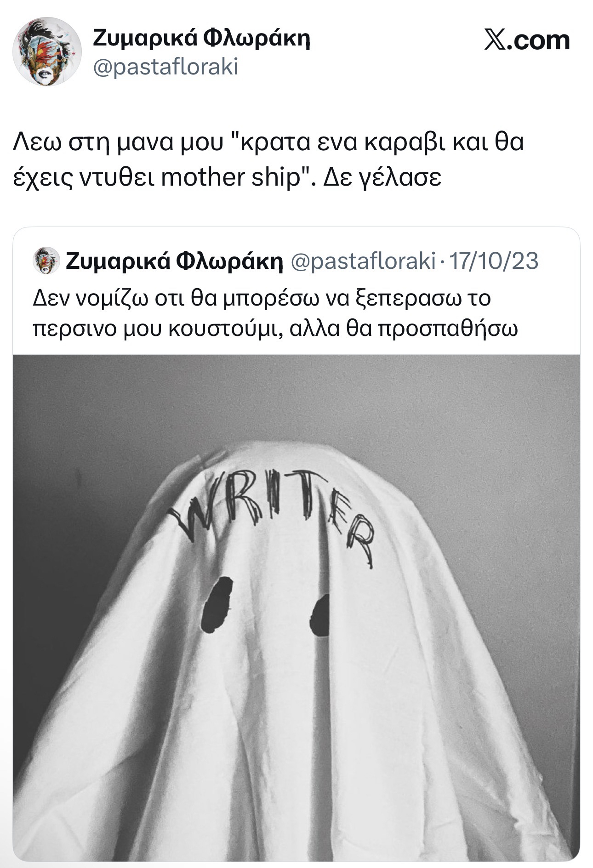Open the large Ζυμαρικά Φλωράκη profile avatar

coord(47,51)
